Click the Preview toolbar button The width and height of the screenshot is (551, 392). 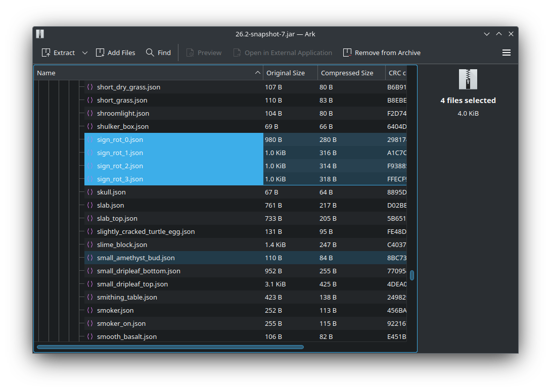[204, 53]
